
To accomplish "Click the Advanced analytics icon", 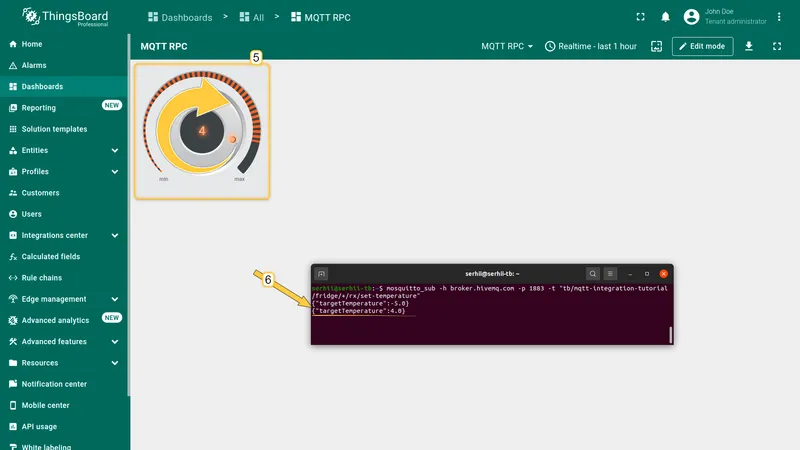I will pos(13,320).
